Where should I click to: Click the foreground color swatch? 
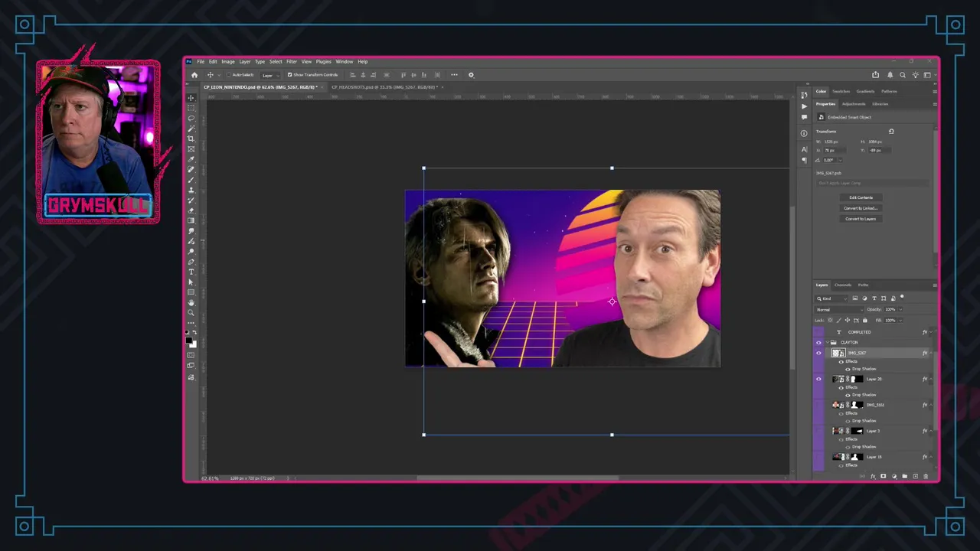189,342
